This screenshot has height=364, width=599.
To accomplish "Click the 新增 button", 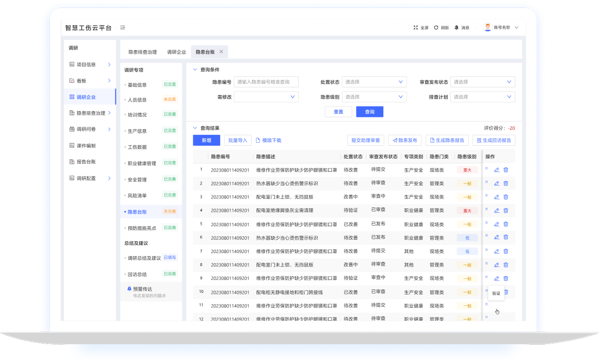I will [x=206, y=141].
